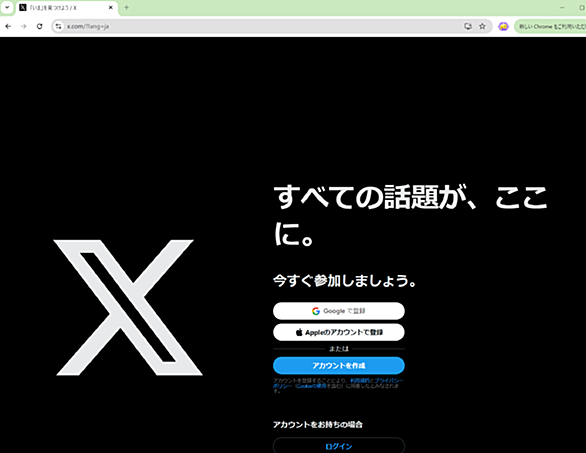Click the ログイン button
The image size is (586, 453).
[339, 446]
